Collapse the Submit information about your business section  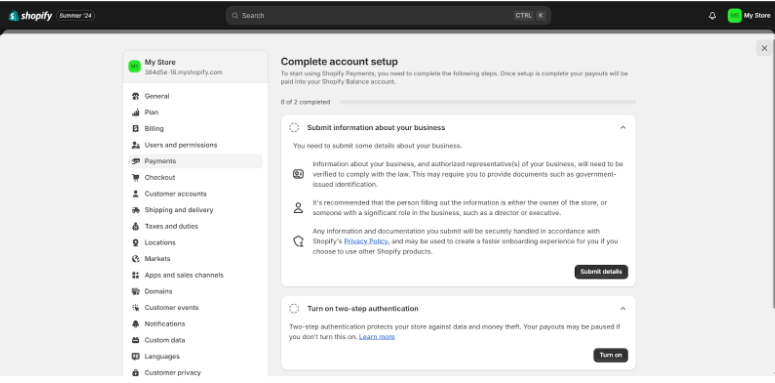pyautogui.click(x=623, y=128)
